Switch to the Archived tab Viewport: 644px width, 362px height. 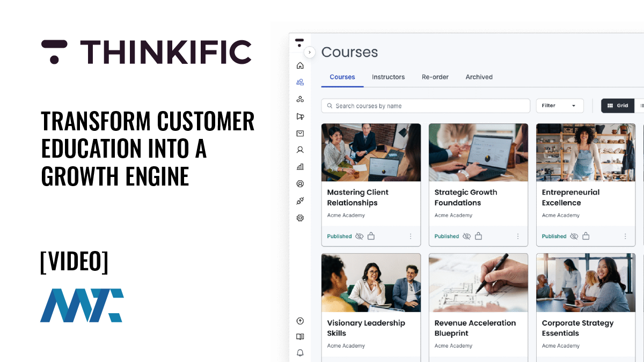(479, 77)
